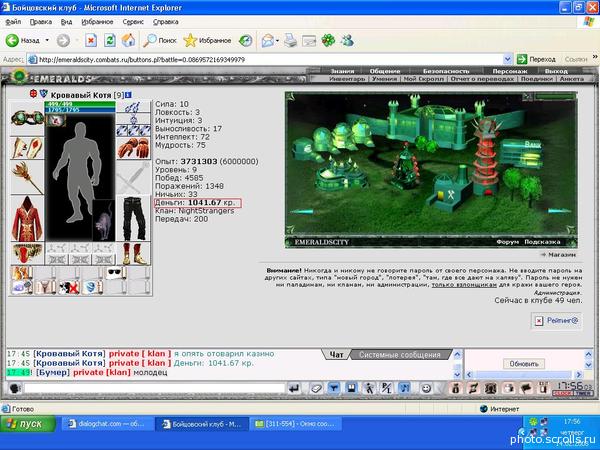Click the IE Back (Назад) button
The width and height of the screenshot is (600, 450).
tap(23, 40)
